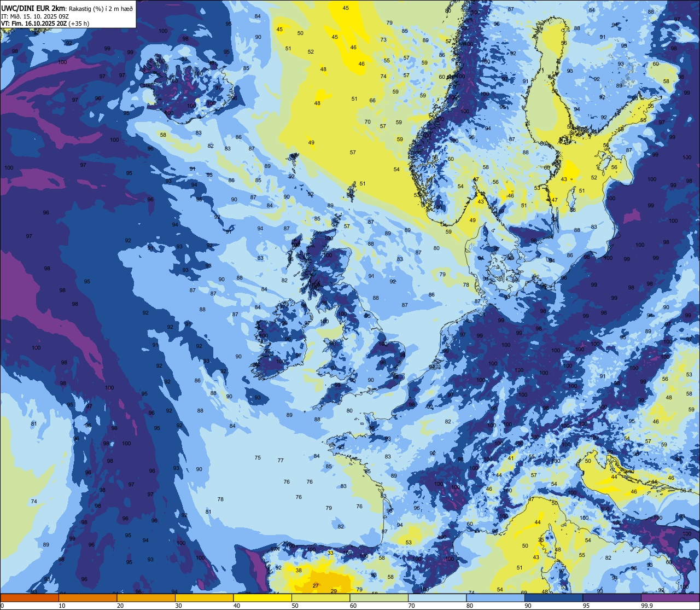The image size is (700, 610).
Task: Select the pale yellow 50–60 legend segment
Action: pos(321,597)
